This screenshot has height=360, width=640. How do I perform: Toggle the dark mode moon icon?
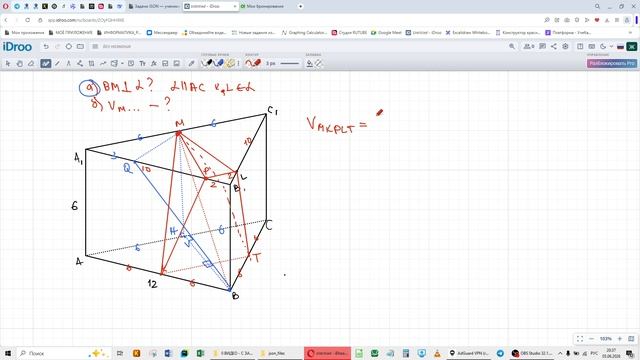[x=603, y=47]
